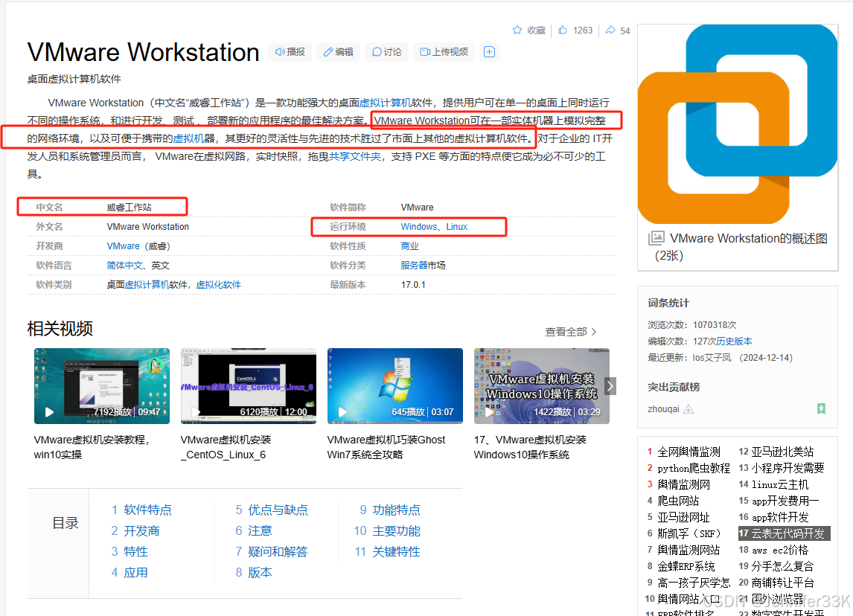Play the 安装Windows10操作系统 video thumbnail
The height and width of the screenshot is (616, 853).
(541, 386)
